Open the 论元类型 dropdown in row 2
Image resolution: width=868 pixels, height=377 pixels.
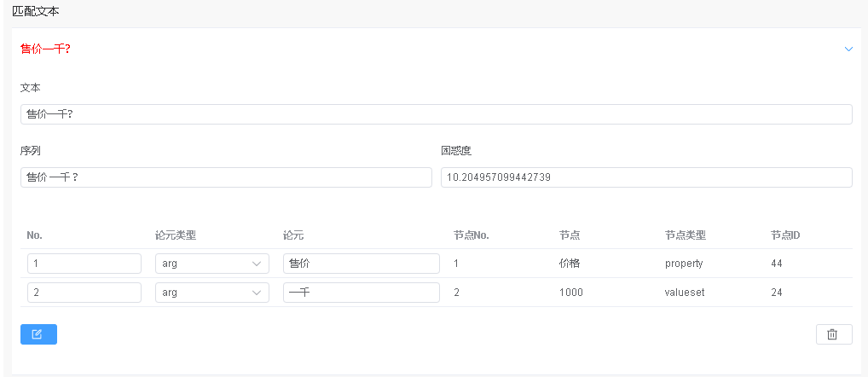[211, 293]
